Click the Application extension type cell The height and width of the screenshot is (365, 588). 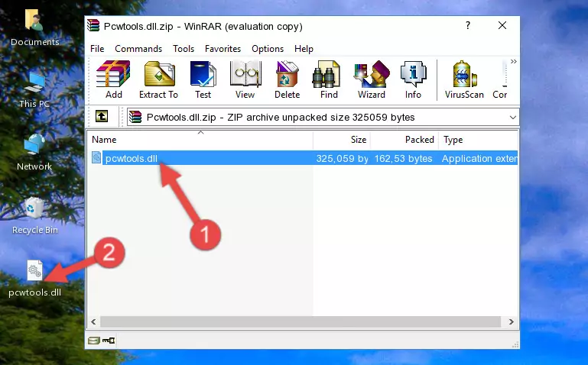pos(479,158)
